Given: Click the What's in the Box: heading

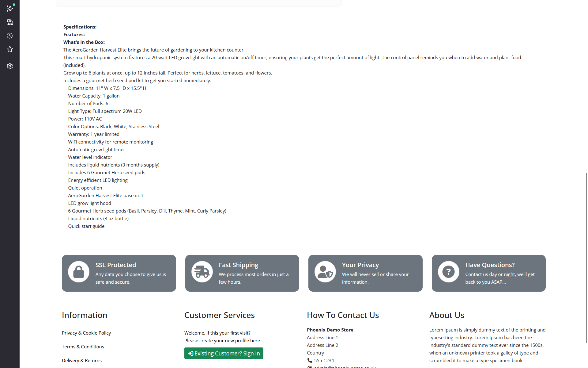Looking at the screenshot, I should 84,42.
